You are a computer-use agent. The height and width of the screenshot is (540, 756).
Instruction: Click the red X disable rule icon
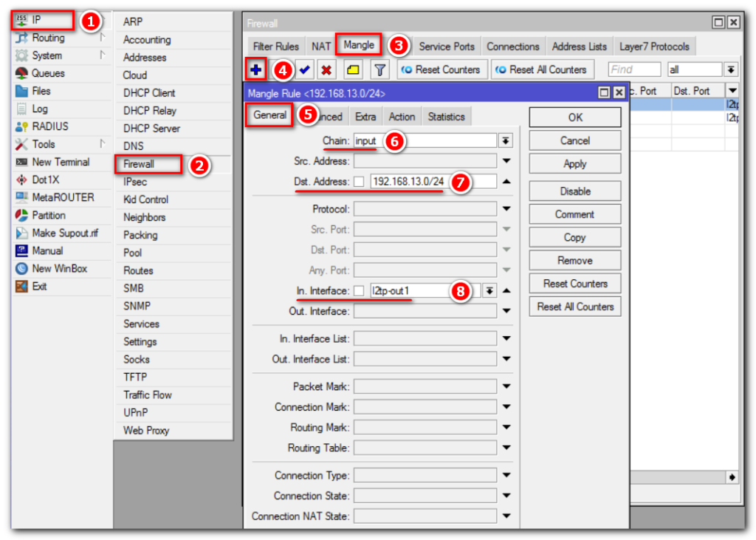point(326,70)
